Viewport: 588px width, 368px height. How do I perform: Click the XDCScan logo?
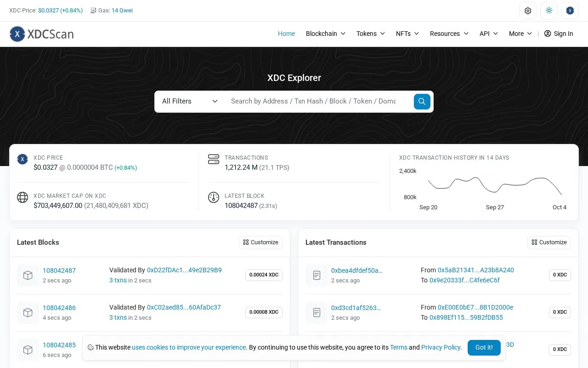[x=42, y=34]
